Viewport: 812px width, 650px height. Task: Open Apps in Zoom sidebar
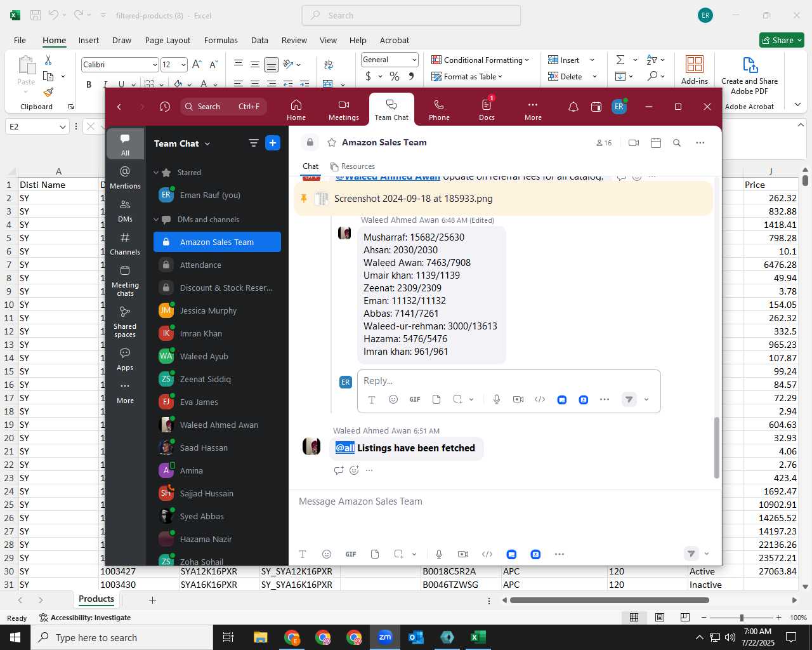point(125,359)
